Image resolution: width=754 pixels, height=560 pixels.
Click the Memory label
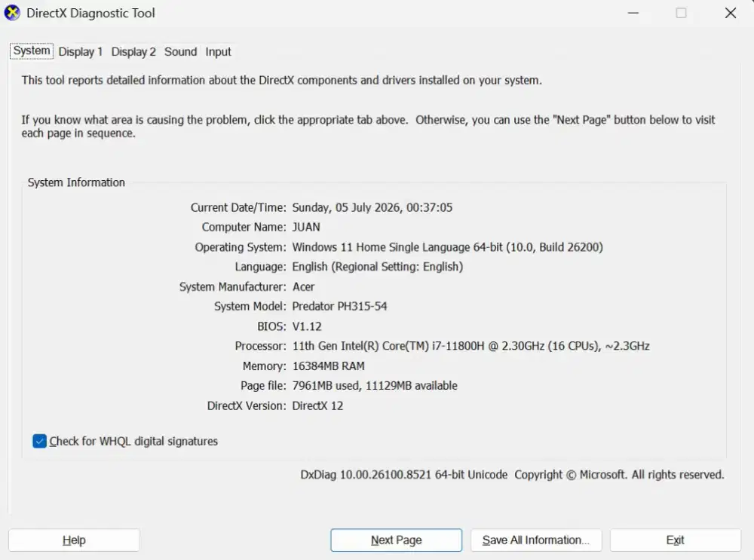point(265,366)
